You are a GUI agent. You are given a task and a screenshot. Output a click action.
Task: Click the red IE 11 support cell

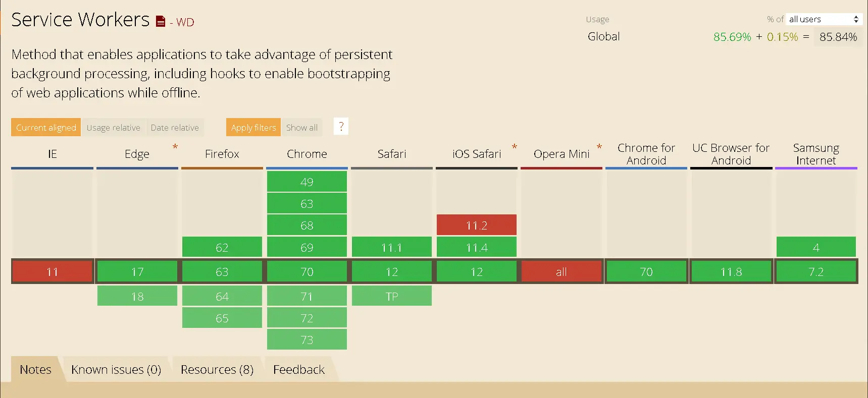click(53, 272)
